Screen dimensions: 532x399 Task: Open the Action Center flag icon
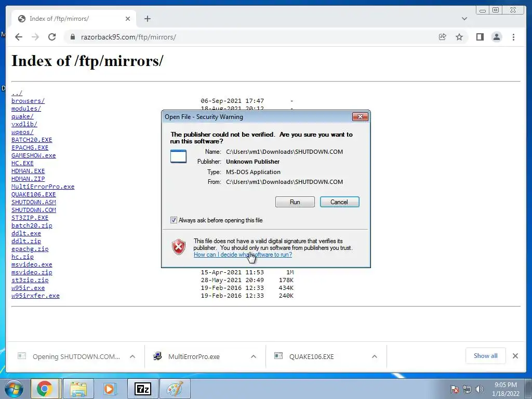455,389
